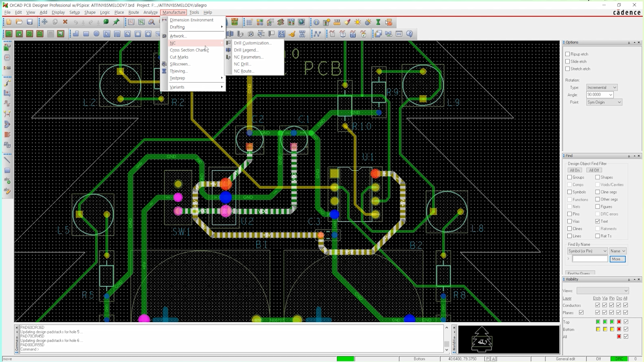Click the Find By Name input field
644x362 pixels.
(x=590, y=259)
